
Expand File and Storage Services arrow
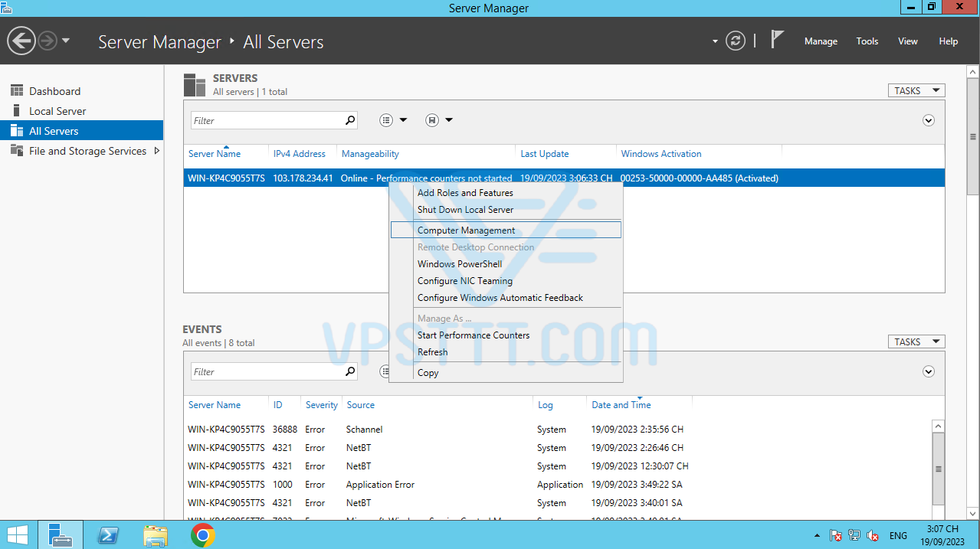click(157, 151)
